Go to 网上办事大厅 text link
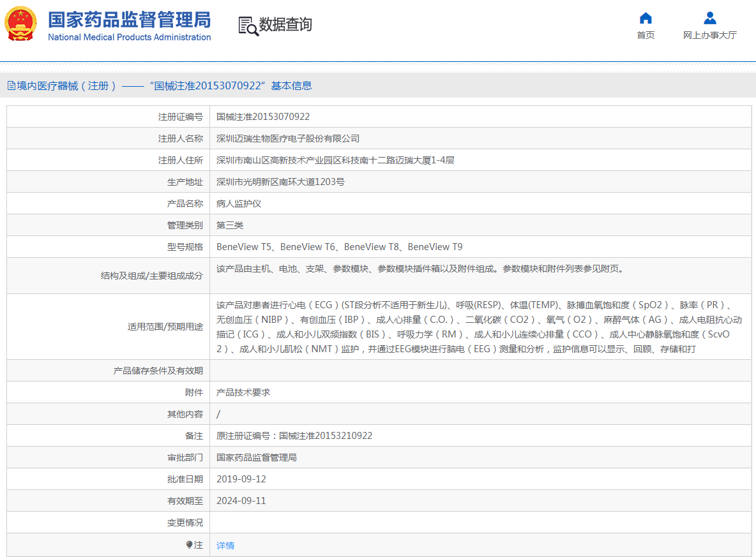 [x=709, y=35]
